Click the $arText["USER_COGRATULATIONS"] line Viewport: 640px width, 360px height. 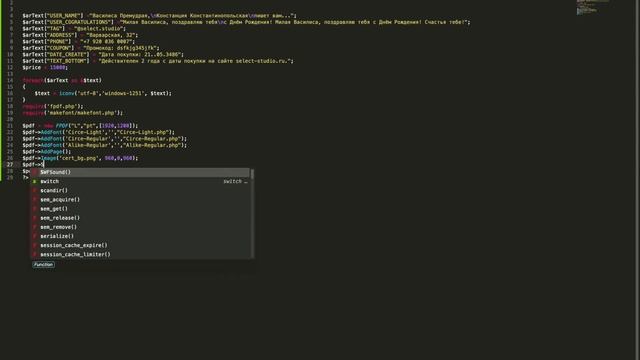[247, 22]
